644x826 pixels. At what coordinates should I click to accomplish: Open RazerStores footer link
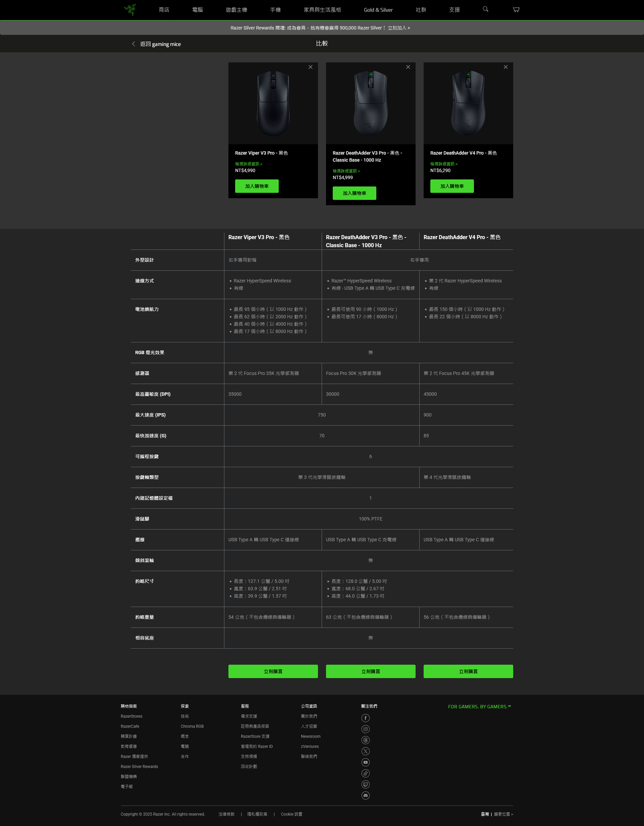point(131,716)
